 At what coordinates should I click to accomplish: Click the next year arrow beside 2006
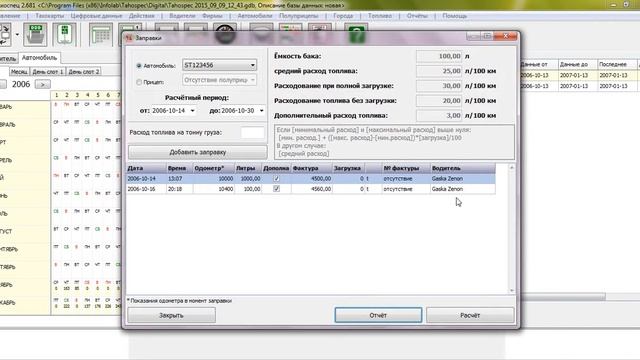point(43,84)
